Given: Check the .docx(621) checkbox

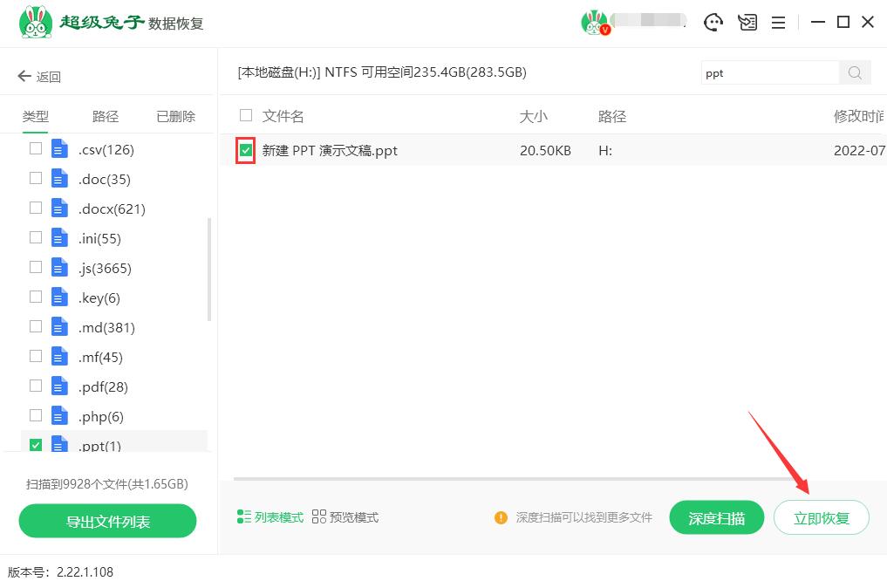Looking at the screenshot, I should click(x=35, y=209).
